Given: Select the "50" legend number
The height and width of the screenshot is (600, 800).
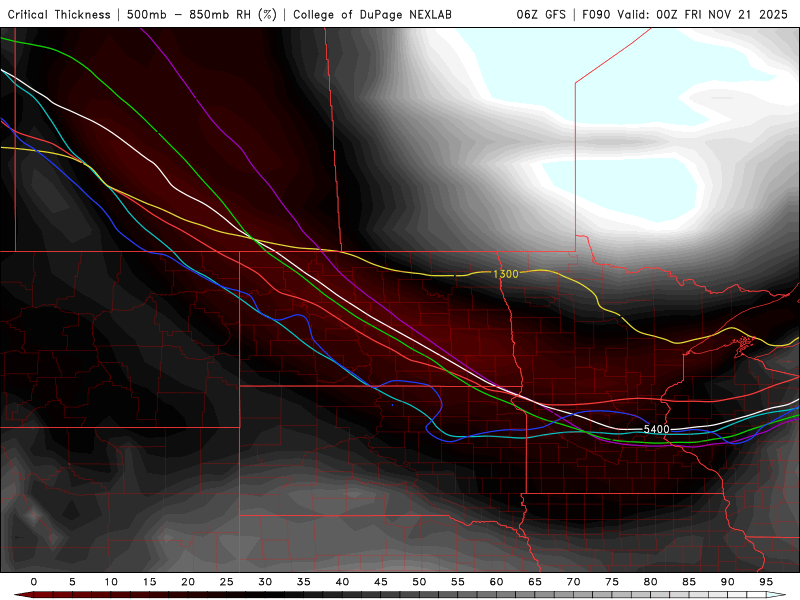Looking at the screenshot, I should (x=419, y=582).
